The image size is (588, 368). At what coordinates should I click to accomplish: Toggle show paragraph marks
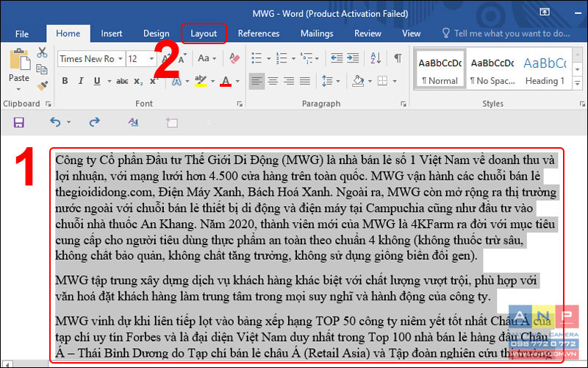click(398, 58)
